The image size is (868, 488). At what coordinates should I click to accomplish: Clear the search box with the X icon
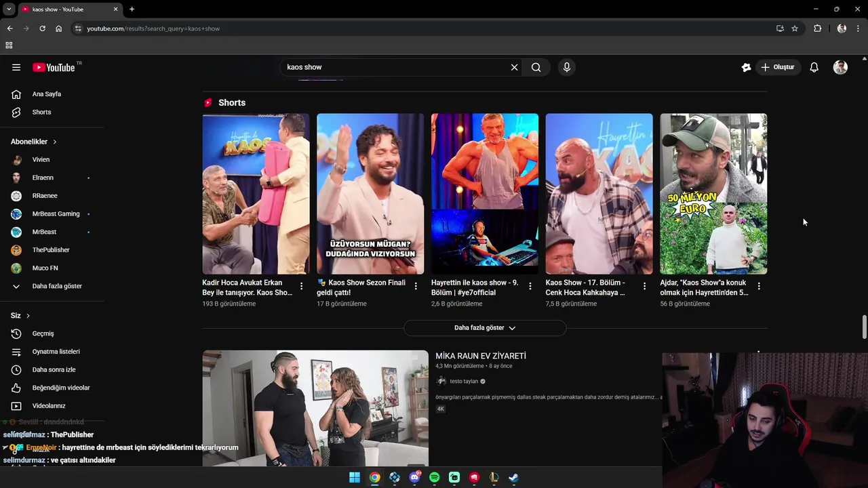click(514, 67)
